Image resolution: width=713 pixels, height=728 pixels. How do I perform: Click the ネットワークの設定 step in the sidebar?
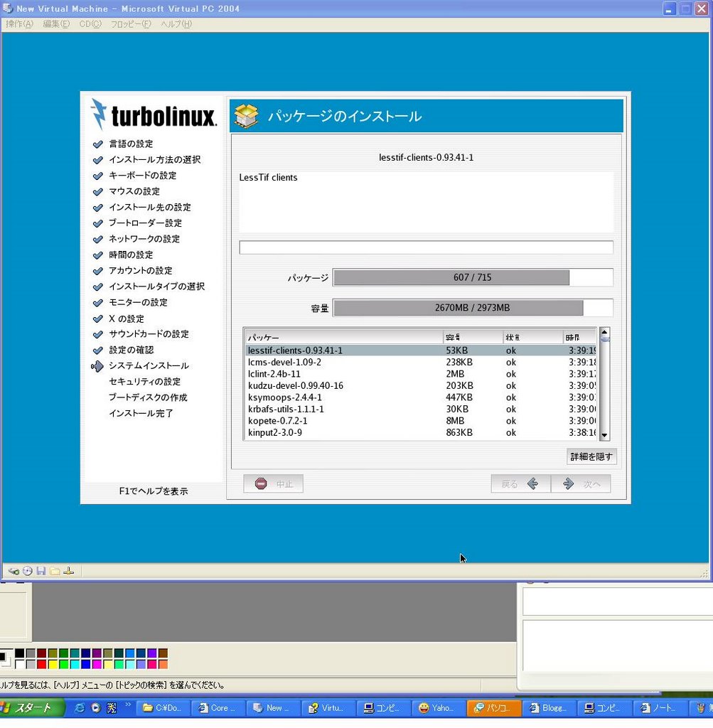[144, 239]
